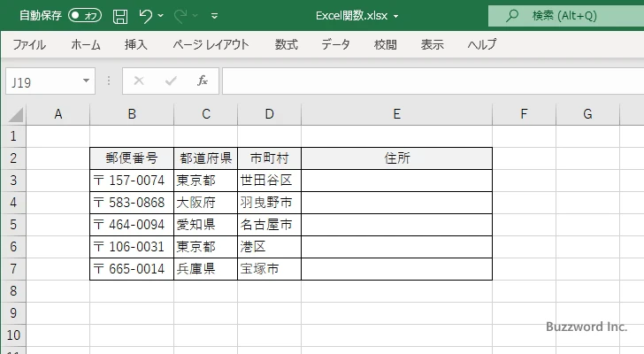Select row 8 header

13,291
